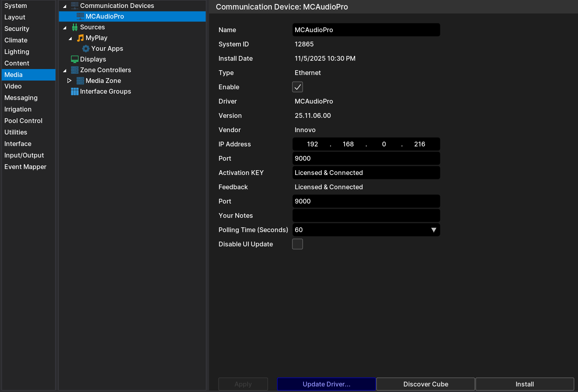Image resolution: width=578 pixels, height=392 pixels.
Task: Click the Your Notes text field
Action: point(366,215)
